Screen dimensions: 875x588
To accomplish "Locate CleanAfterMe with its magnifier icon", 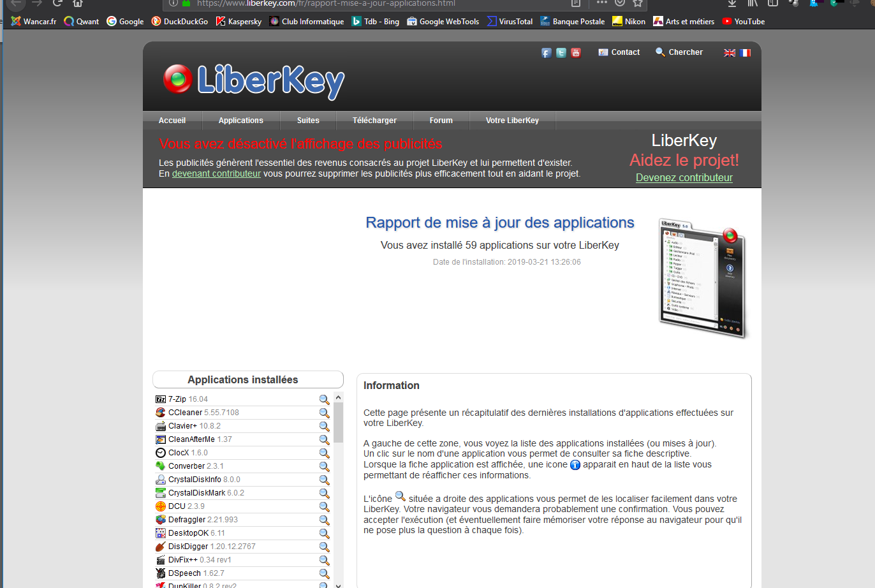I will point(324,439).
